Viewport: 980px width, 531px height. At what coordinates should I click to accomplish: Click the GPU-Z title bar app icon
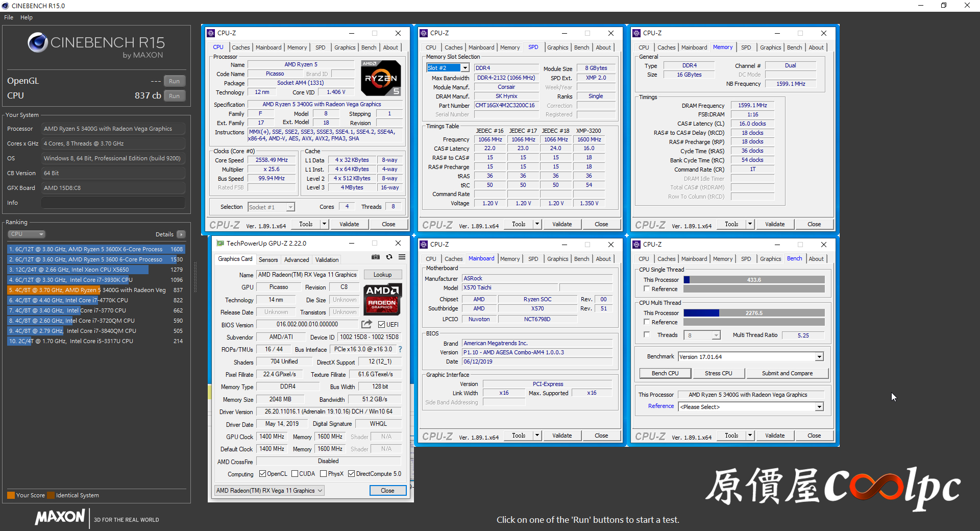point(220,244)
